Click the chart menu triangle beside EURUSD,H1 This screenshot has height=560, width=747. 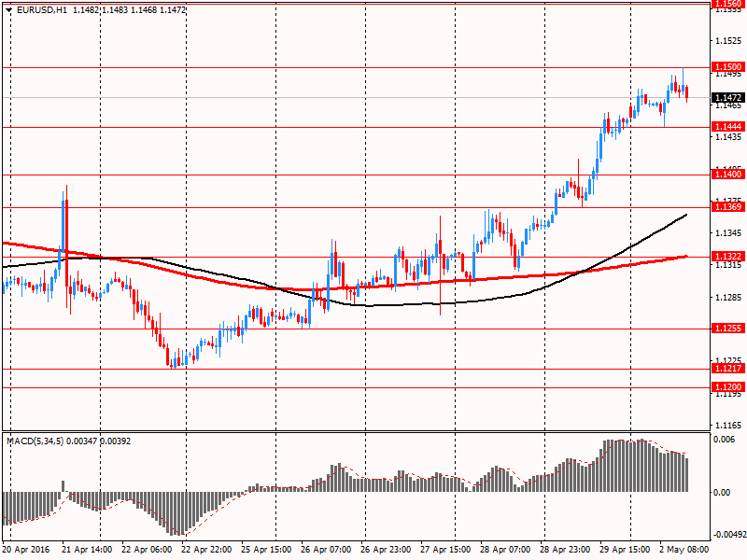click(x=8, y=10)
